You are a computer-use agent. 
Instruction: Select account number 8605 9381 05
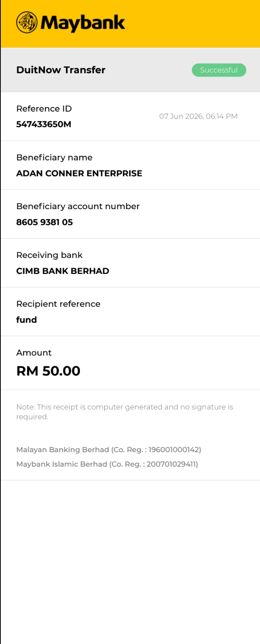click(44, 222)
